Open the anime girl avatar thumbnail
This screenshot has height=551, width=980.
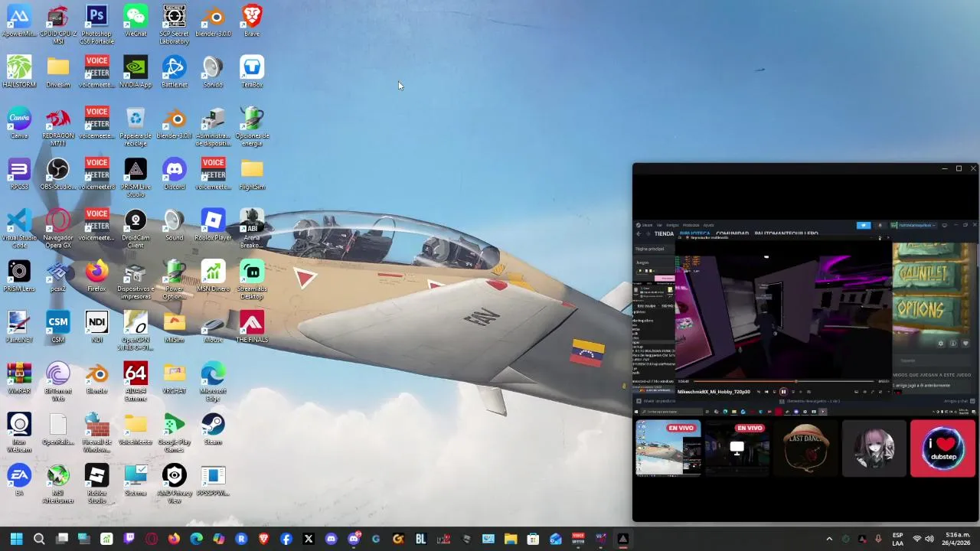click(874, 448)
